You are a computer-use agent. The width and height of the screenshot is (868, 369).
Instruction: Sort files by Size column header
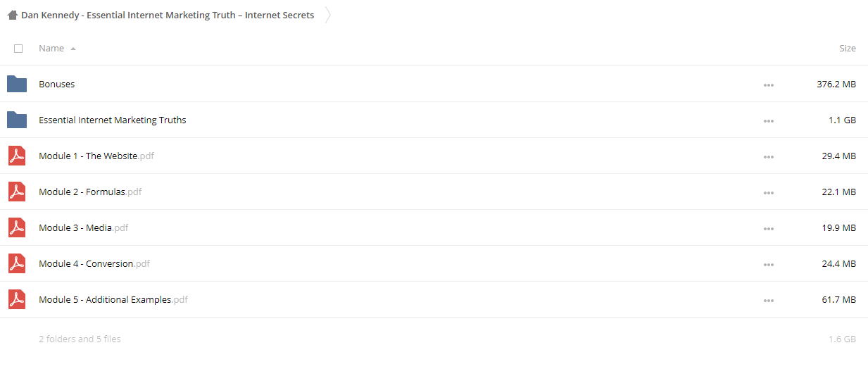pos(848,49)
